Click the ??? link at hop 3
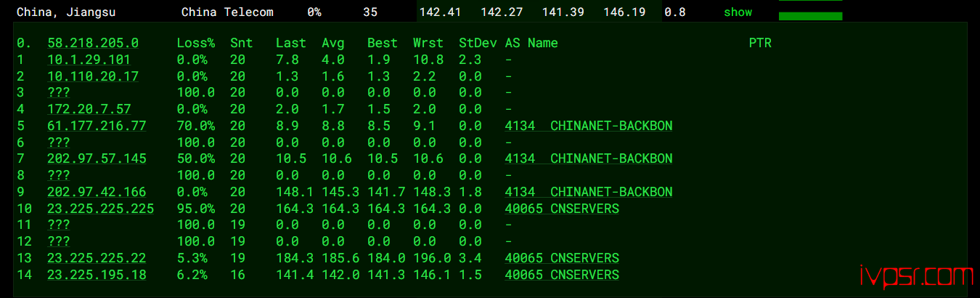980x298 pixels. click(x=58, y=92)
